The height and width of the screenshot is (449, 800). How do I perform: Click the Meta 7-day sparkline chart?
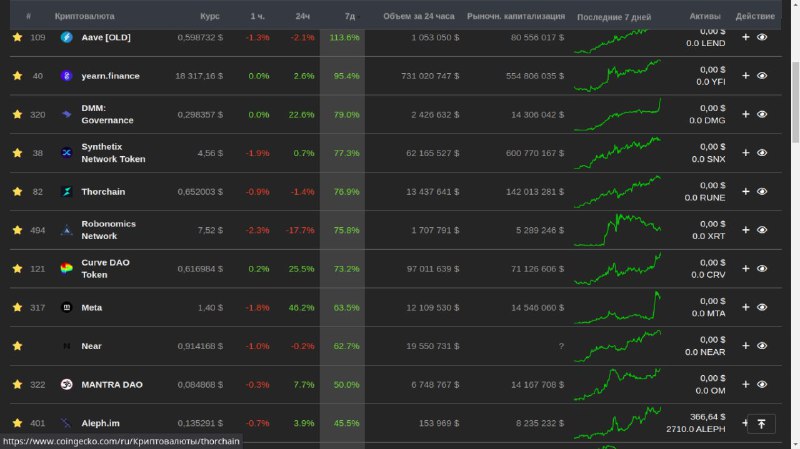(617, 307)
